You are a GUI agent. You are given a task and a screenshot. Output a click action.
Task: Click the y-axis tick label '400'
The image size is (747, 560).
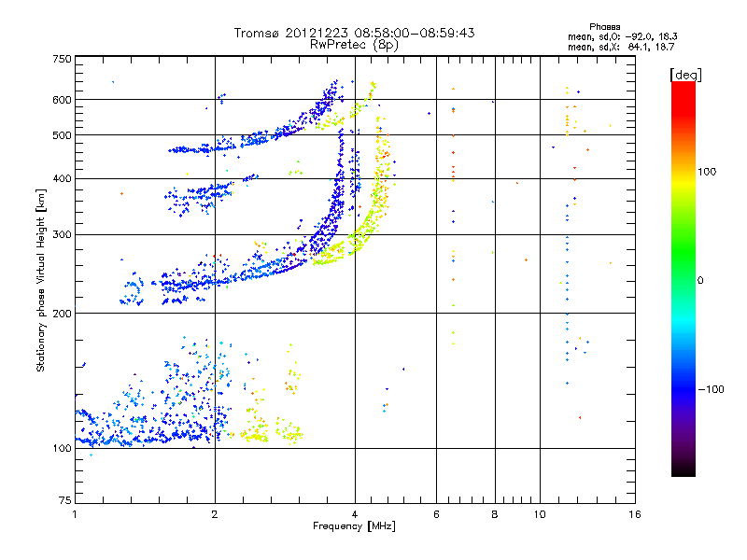pos(62,178)
